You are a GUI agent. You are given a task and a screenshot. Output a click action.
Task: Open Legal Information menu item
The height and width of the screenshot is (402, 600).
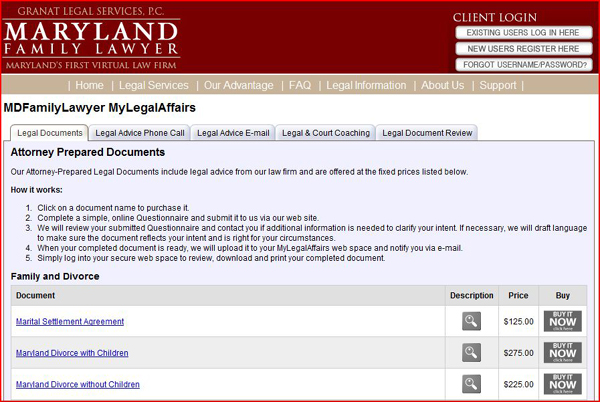pos(366,85)
